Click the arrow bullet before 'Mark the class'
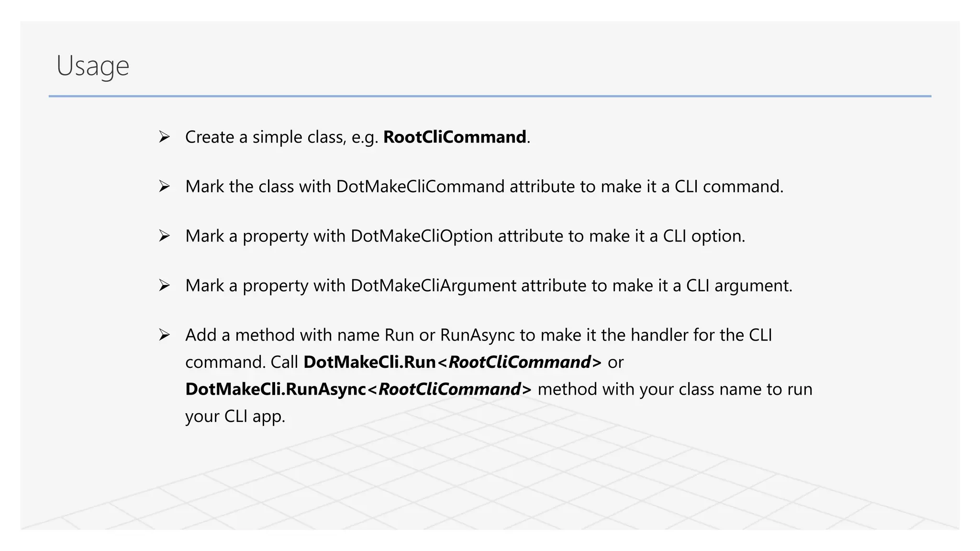The height and width of the screenshot is (551, 980). [x=164, y=187]
